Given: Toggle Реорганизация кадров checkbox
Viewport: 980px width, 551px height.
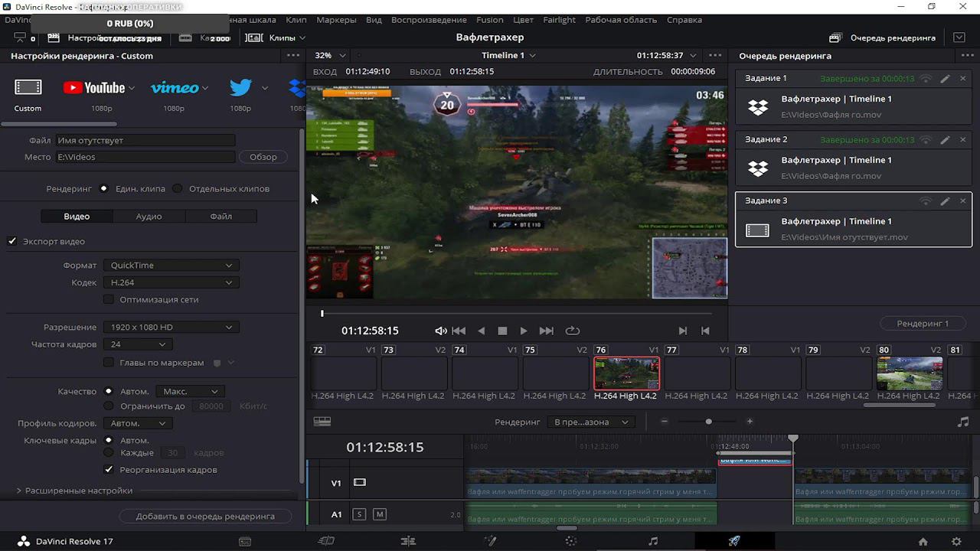Looking at the screenshot, I should [x=109, y=469].
